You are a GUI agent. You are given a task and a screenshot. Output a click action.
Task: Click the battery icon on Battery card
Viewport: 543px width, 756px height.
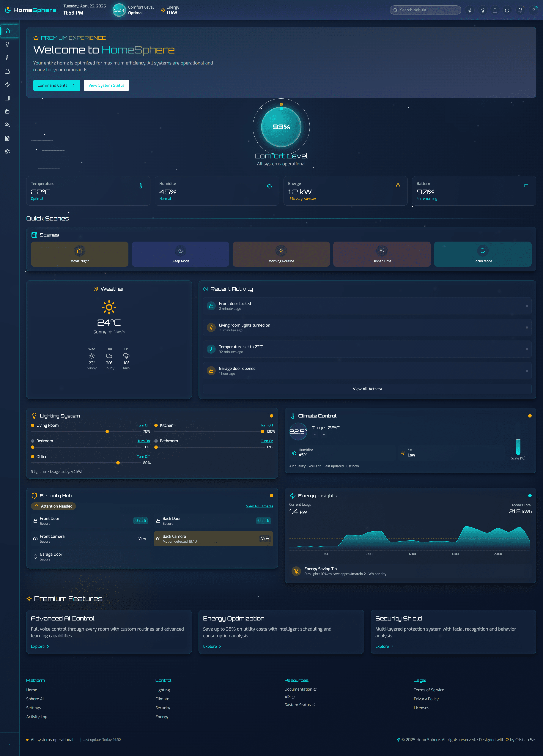point(526,186)
